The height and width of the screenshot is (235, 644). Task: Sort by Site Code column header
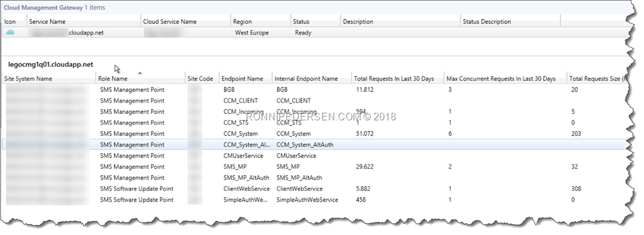(x=201, y=79)
